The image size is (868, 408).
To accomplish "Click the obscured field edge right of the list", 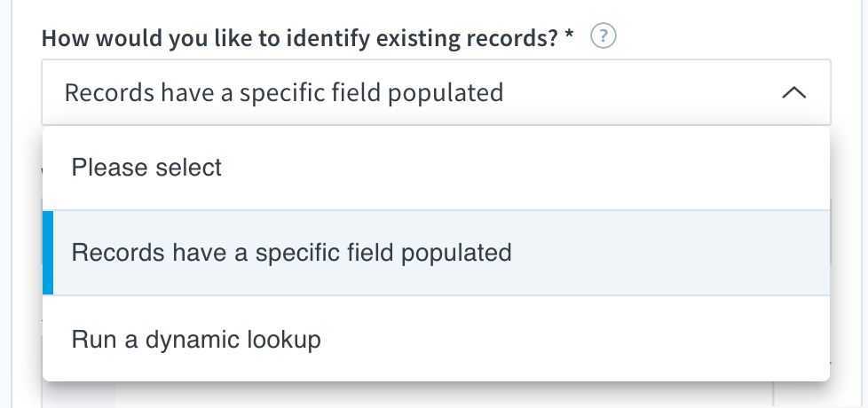I will pos(831,231).
